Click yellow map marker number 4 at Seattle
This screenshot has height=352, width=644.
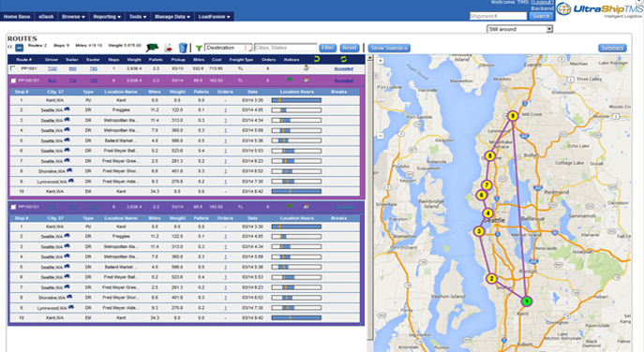(488, 213)
